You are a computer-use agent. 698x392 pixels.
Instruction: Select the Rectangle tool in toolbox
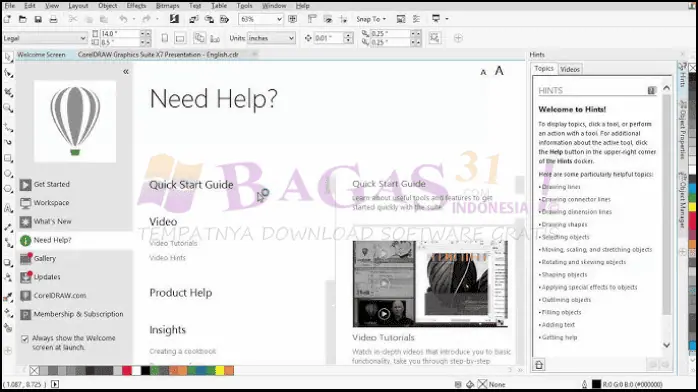pyautogui.click(x=8, y=158)
